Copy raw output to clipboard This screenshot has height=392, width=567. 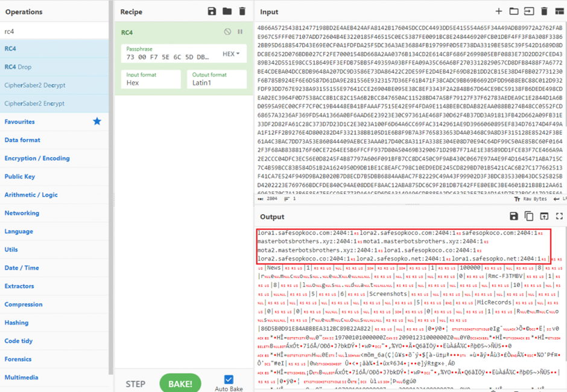coord(528,217)
